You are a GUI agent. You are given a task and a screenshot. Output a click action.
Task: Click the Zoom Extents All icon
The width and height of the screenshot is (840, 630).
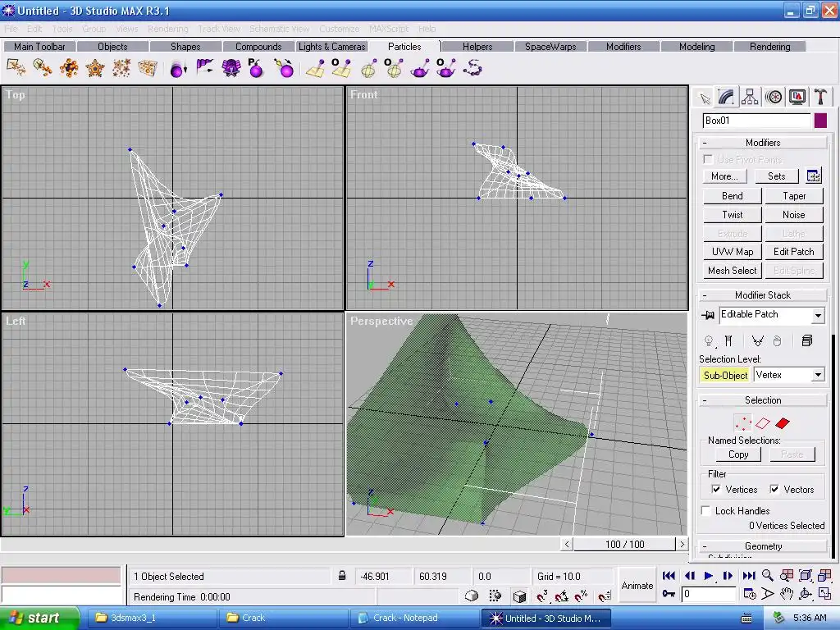tap(824, 575)
